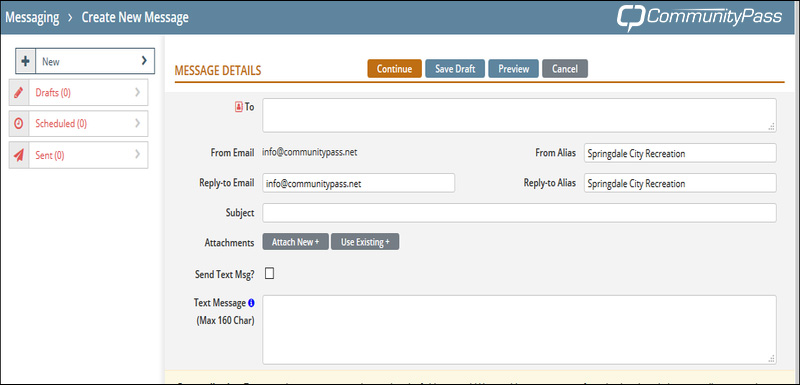800x385 pixels.
Task: Click the To field resize handle
Action: (x=772, y=127)
